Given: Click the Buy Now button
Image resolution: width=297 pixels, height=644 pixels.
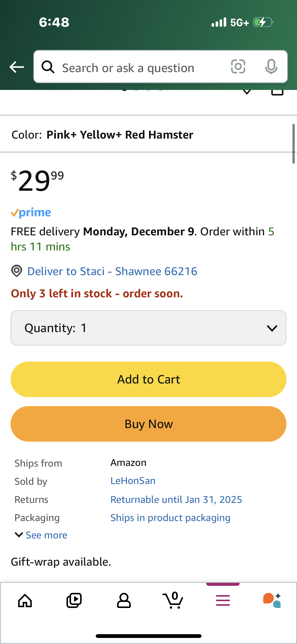Looking at the screenshot, I should [148, 424].
